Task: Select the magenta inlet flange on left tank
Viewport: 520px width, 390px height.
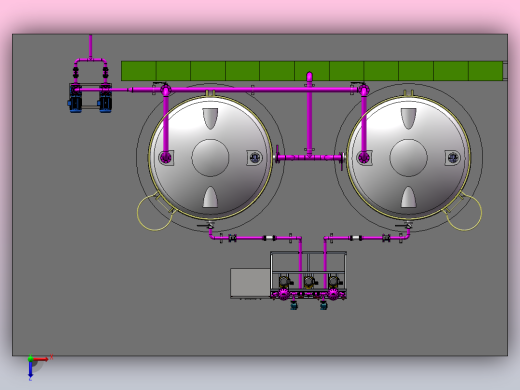Action: (x=166, y=157)
